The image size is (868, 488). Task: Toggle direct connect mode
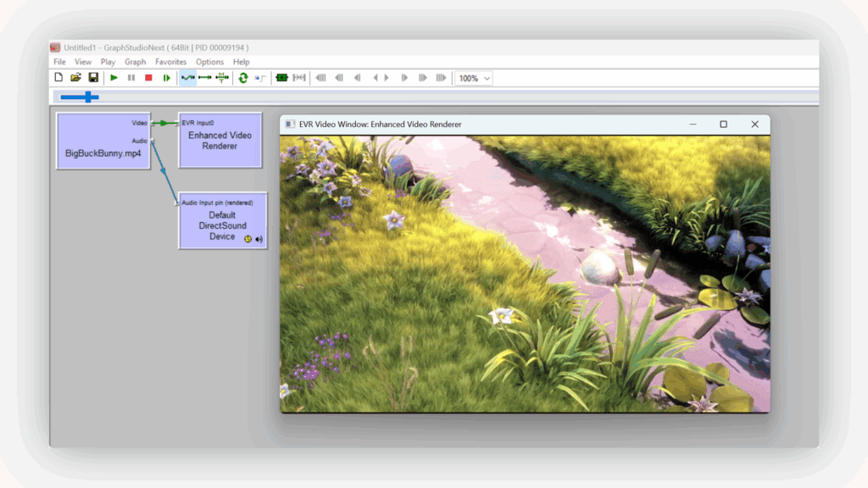coord(203,77)
